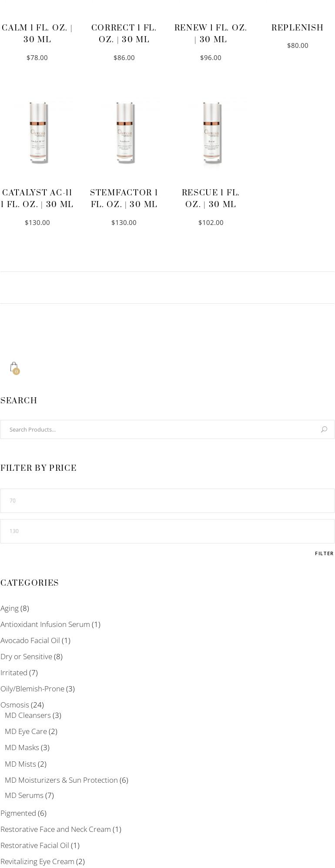335x868 pixels.
Task: Click the search magnifier icon
Action: click(324, 429)
